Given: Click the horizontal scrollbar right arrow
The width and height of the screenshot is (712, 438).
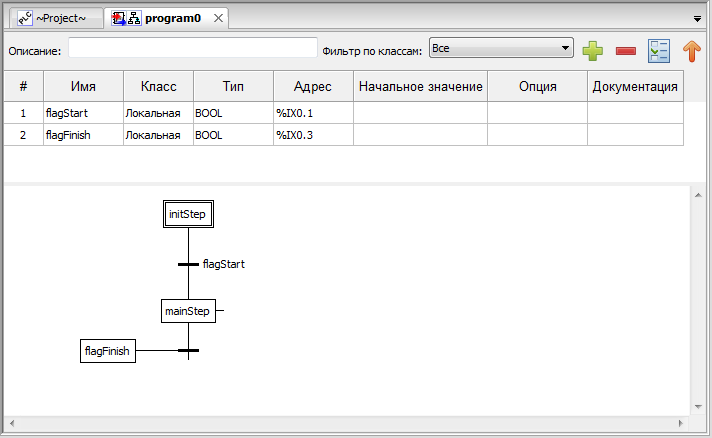Looking at the screenshot, I should pos(682,423).
